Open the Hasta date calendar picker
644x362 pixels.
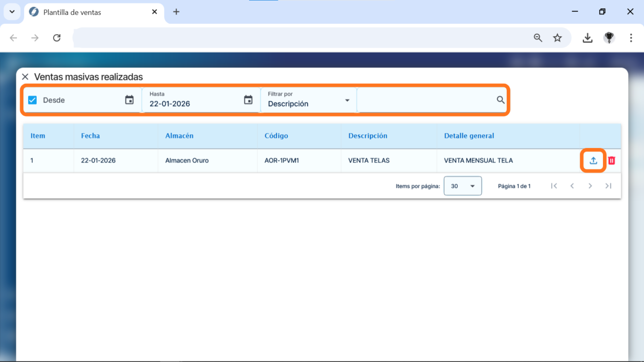248,100
